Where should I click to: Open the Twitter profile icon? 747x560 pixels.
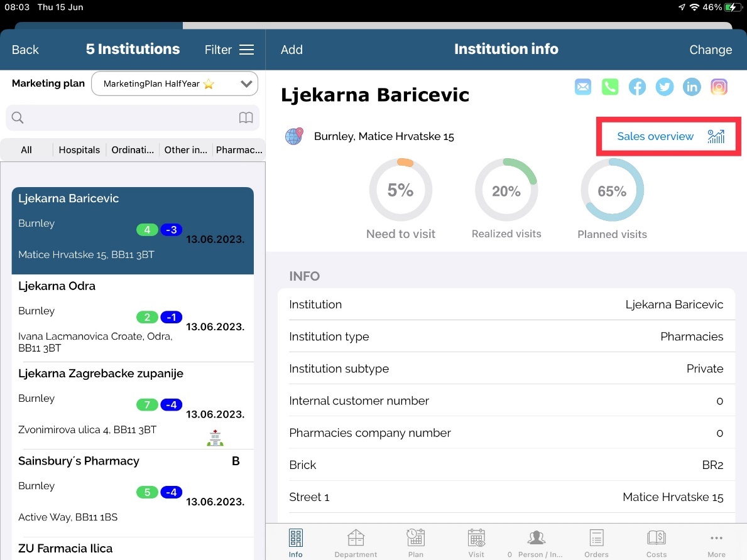coord(664,87)
